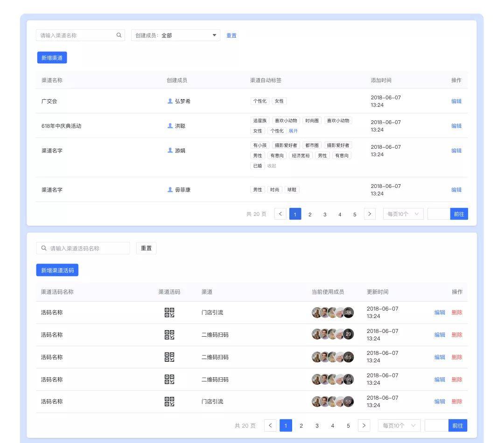Click member avatars showing count 29
Viewport: 504px width, 443px height.
coord(333,334)
